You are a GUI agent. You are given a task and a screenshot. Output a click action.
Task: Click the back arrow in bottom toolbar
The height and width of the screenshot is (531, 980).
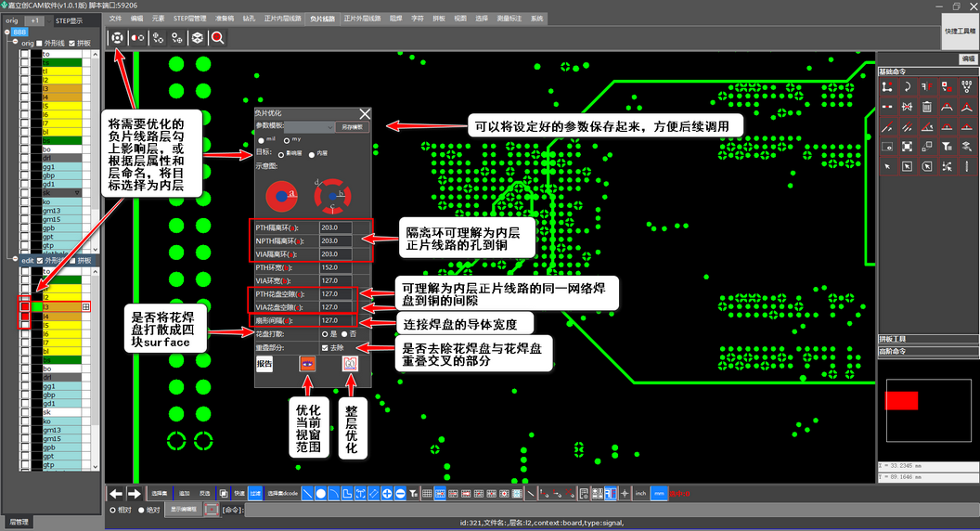[116, 494]
